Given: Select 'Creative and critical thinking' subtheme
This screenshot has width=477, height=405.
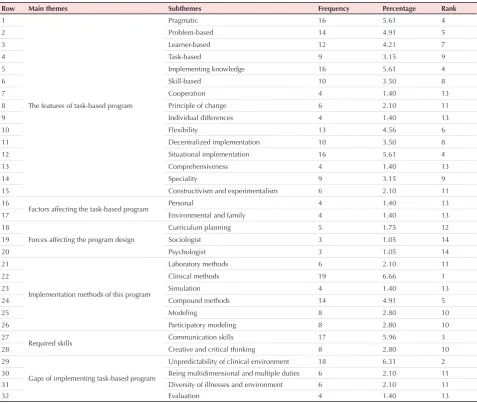Looking at the screenshot, I should click(x=212, y=349).
